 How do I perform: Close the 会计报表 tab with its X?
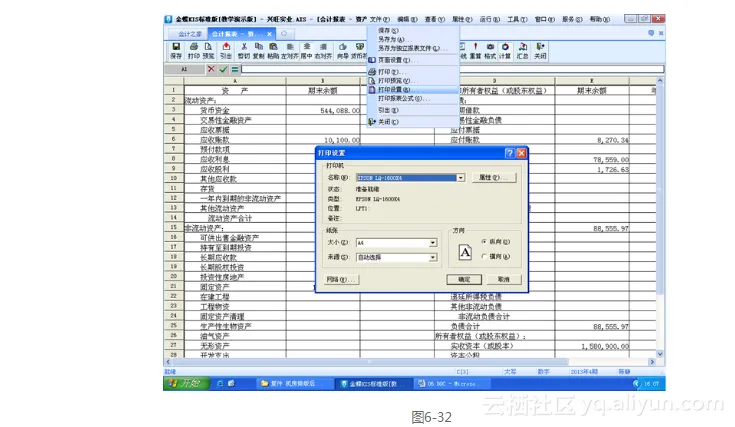click(x=270, y=34)
